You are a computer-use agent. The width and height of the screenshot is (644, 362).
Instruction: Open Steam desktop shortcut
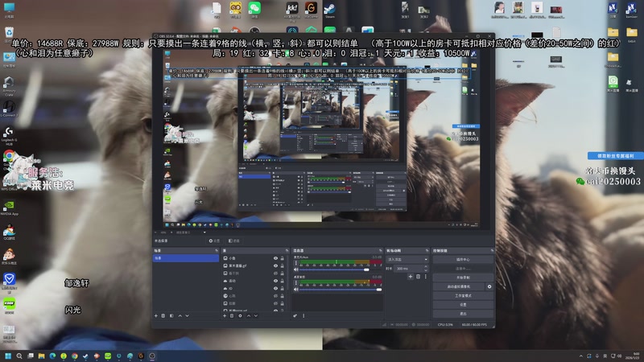330,9
